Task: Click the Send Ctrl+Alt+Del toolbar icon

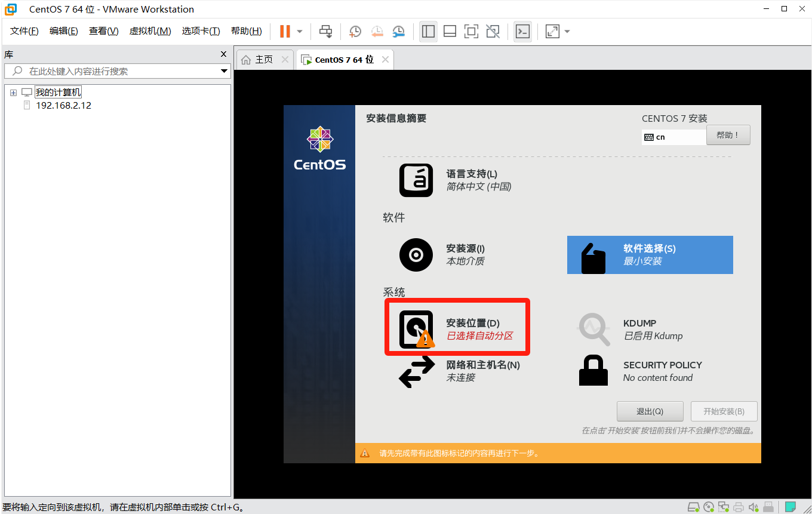Action: (325, 31)
